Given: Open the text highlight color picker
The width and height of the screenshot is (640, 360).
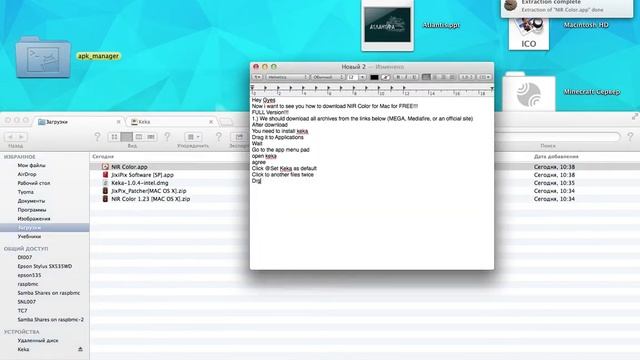Looking at the screenshot, I should pos(385,77).
